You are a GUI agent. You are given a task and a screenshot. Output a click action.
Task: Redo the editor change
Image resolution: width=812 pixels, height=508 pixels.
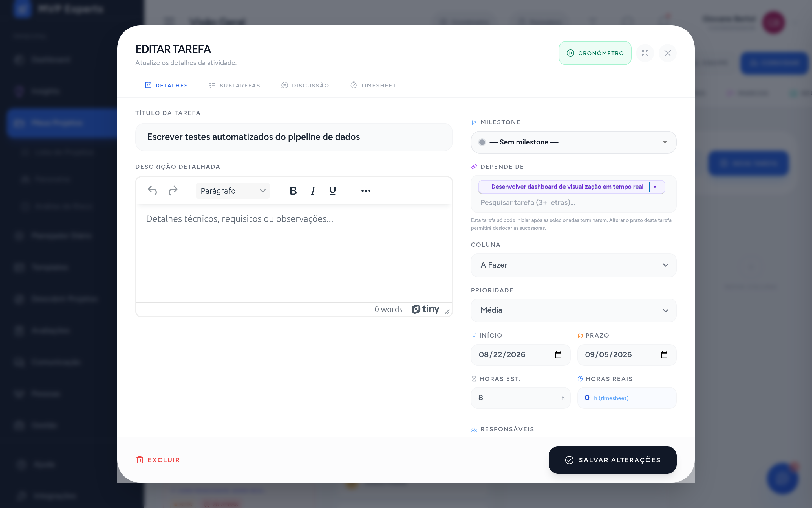(173, 190)
